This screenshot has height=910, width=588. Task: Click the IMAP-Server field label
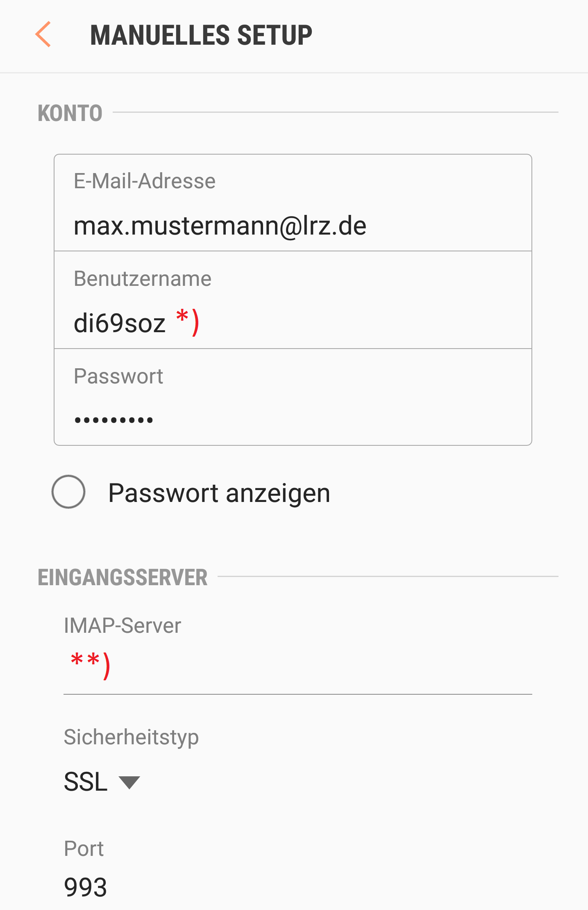[122, 626]
